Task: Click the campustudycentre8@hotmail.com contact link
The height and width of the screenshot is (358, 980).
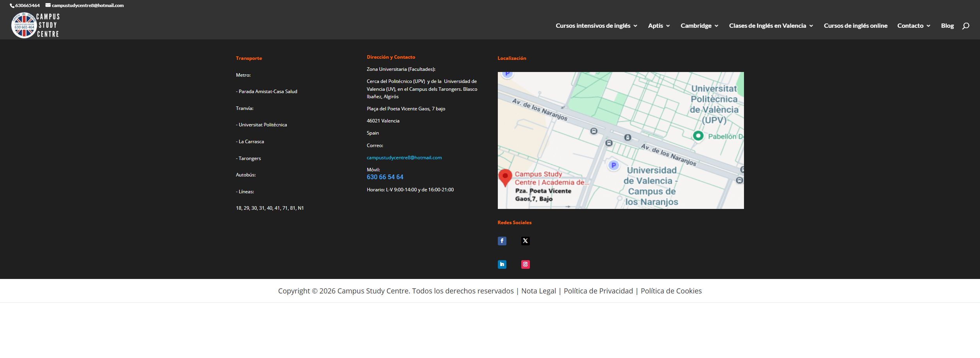Action: (x=404, y=158)
